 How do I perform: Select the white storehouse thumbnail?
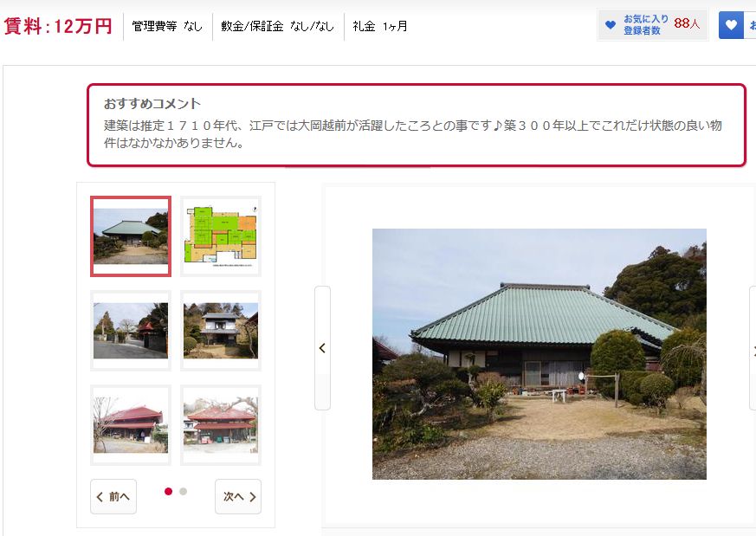pos(221,331)
